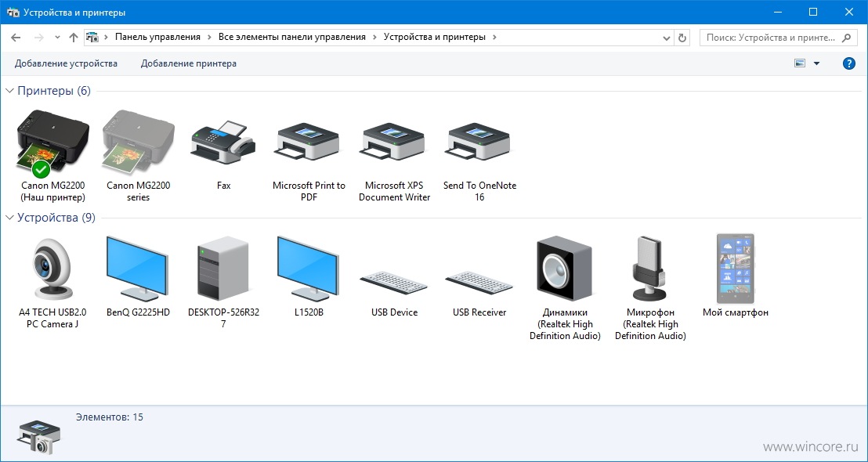Click Добавление принтера command

(x=189, y=63)
